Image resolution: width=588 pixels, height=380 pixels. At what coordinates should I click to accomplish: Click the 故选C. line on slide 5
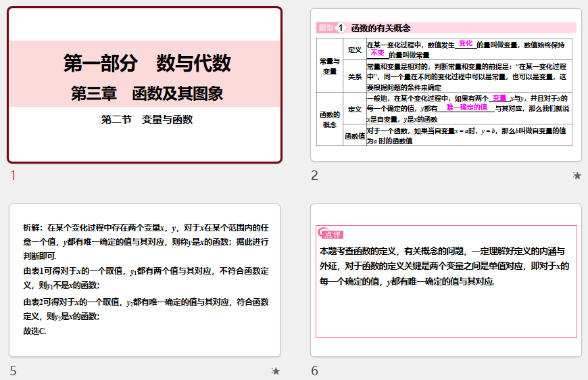(x=35, y=331)
